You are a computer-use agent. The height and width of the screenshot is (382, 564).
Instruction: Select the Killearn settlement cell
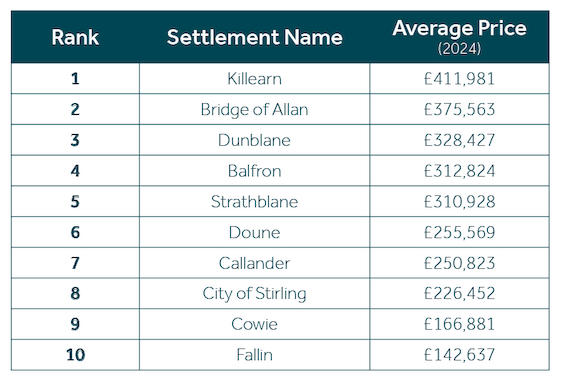coord(254,79)
